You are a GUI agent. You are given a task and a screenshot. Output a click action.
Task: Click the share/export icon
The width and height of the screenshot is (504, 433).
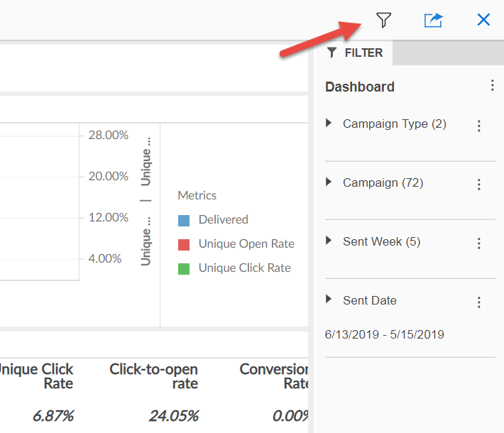(433, 20)
